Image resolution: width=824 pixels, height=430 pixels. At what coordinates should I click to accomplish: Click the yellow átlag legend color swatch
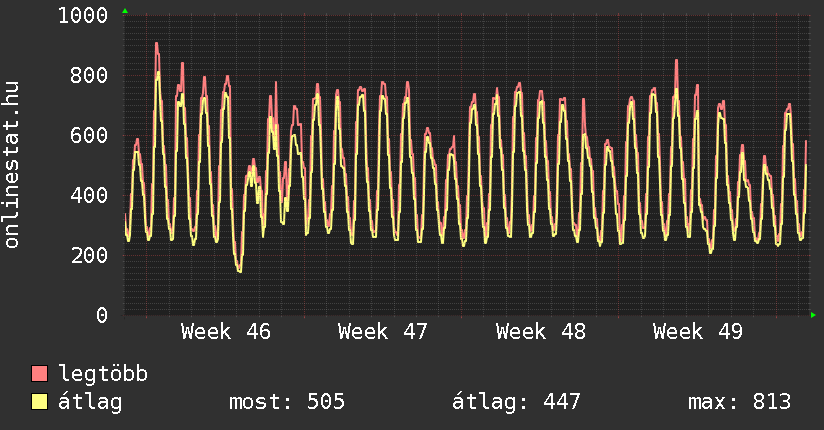tap(40, 402)
